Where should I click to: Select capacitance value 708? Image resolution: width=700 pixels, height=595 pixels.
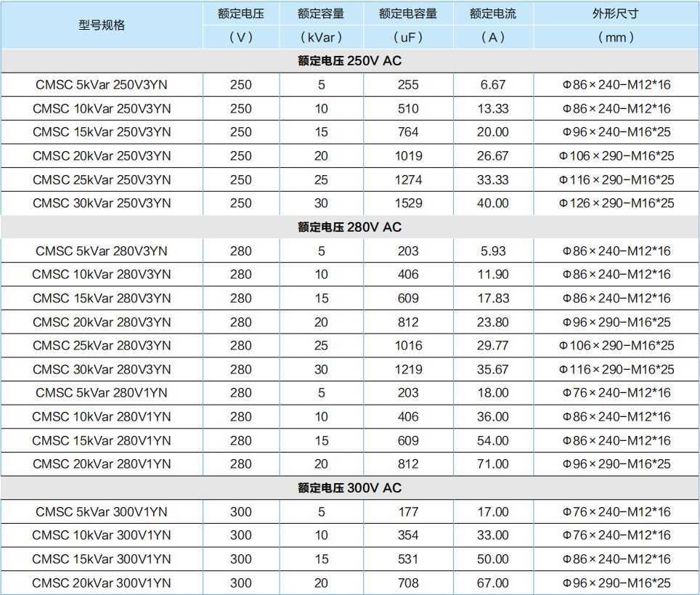click(408, 583)
